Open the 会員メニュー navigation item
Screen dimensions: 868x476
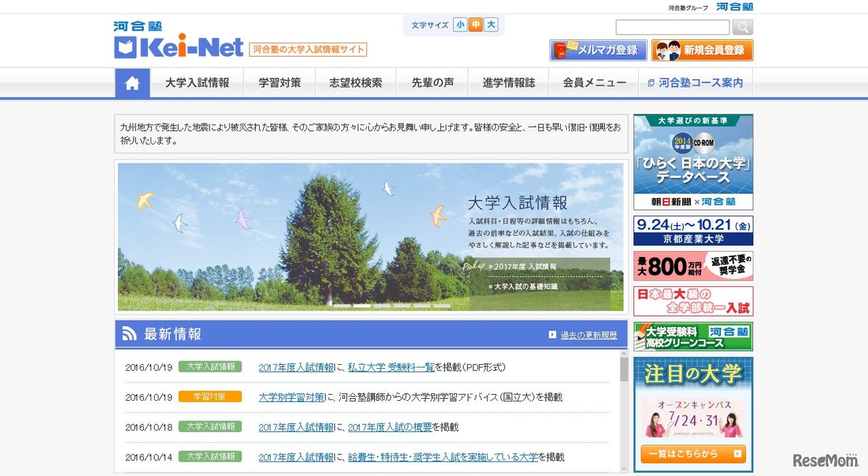tap(593, 82)
